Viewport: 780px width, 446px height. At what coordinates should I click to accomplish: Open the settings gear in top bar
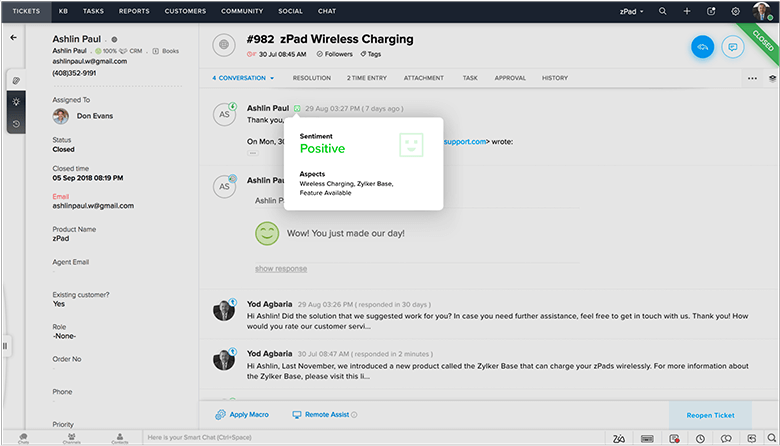736,11
